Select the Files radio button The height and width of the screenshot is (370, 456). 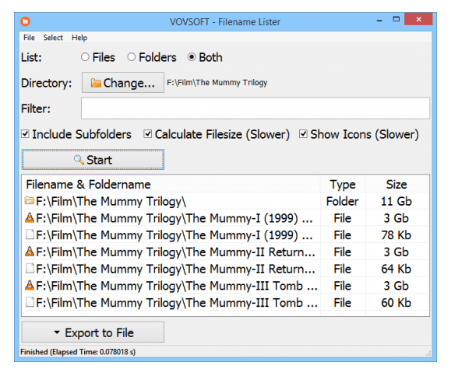pos(85,57)
